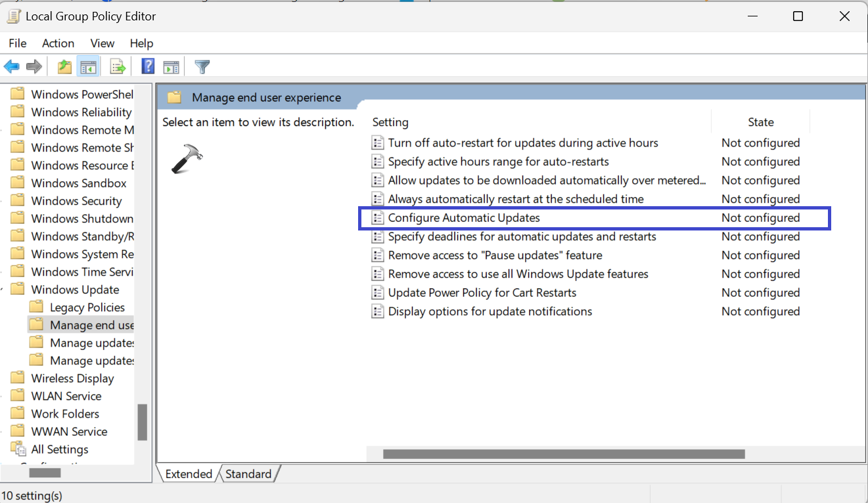The image size is (868, 503).
Task: Switch to the Standard tab
Action: click(248, 474)
